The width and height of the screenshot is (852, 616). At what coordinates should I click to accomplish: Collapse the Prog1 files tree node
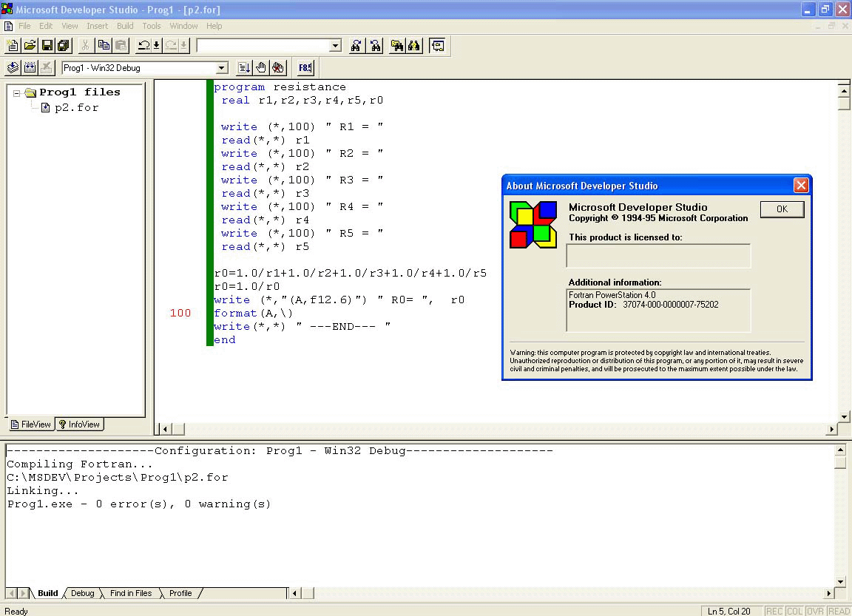click(16, 93)
